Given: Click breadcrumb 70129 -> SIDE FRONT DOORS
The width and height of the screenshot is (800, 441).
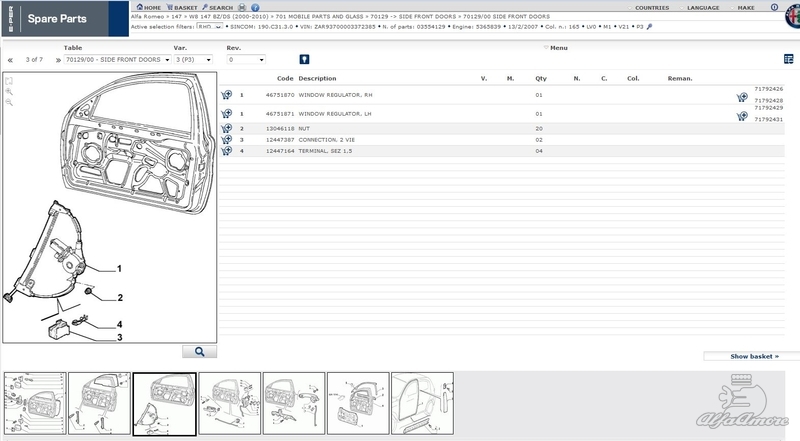Looking at the screenshot, I should 413,16.
